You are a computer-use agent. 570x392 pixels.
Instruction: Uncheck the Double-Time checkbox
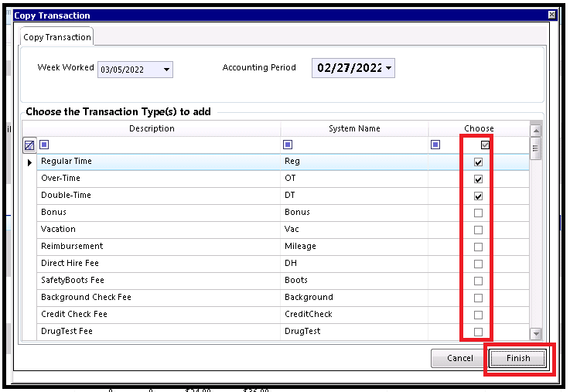[479, 196]
